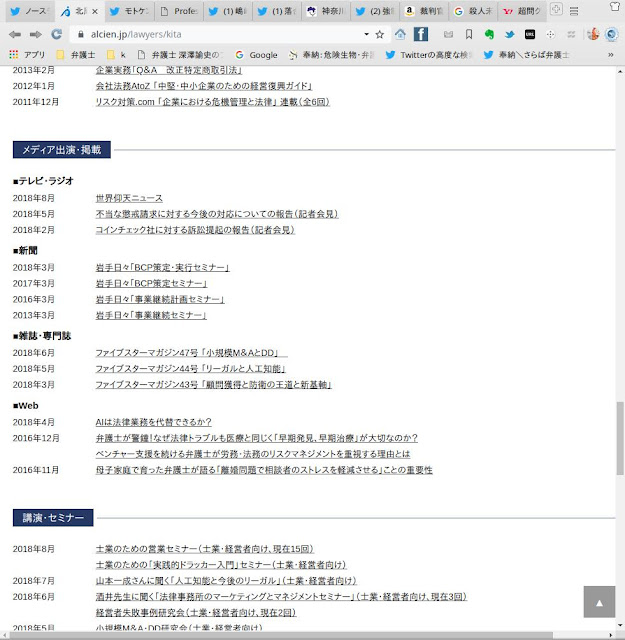Reload the current page
625x640 pixels.
click(56, 34)
